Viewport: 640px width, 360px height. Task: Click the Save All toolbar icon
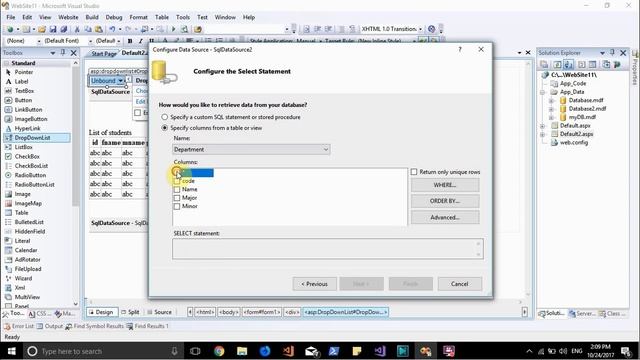[64, 29]
